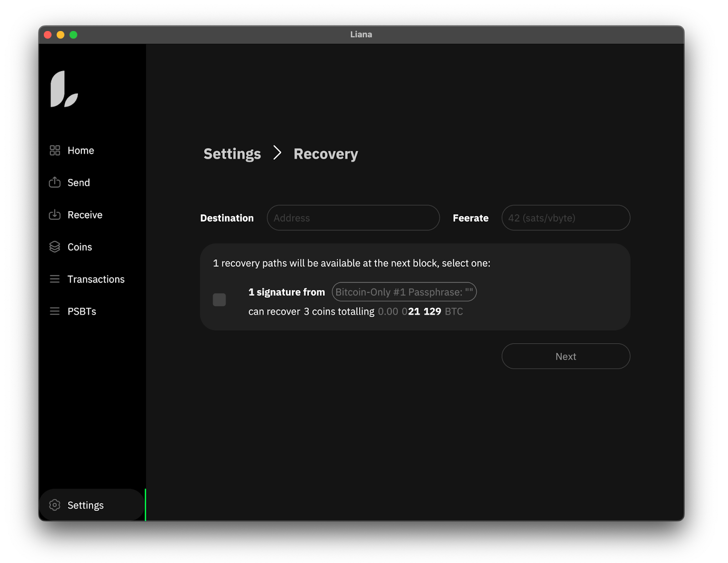The width and height of the screenshot is (728, 563).
Task: Open the PSBTs text label in sidebar
Action: point(82,311)
